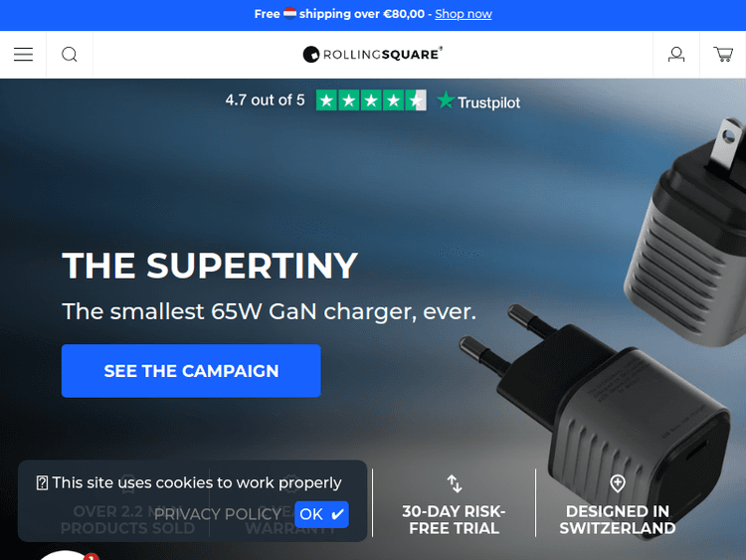Open the account user icon

pyautogui.click(x=676, y=55)
